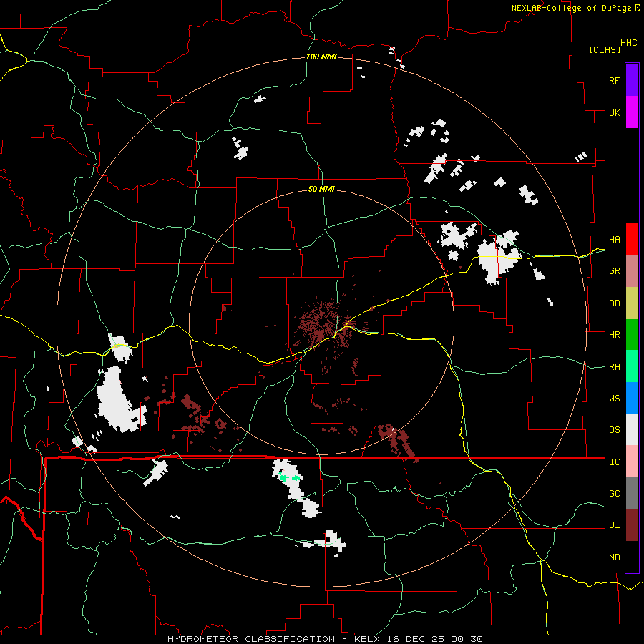Click the 'RF' legend label
Screen dimensions: 644x644
(614, 81)
